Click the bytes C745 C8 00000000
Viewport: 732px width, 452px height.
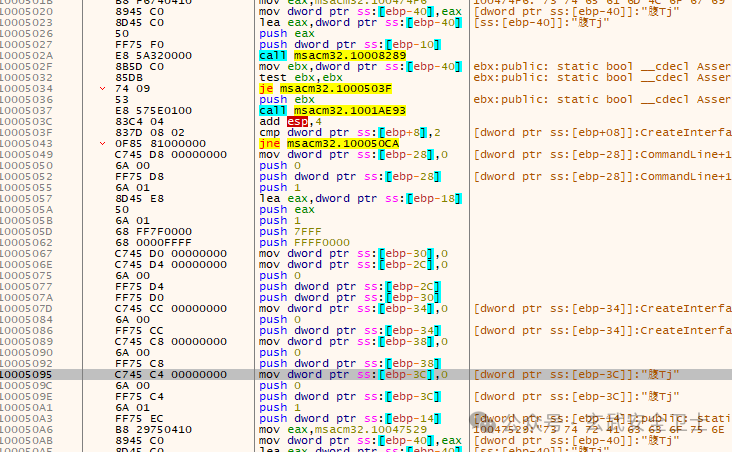[170, 342]
